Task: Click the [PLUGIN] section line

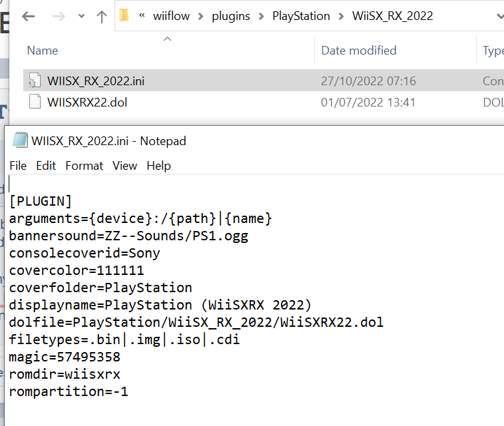Action: pyautogui.click(x=41, y=202)
